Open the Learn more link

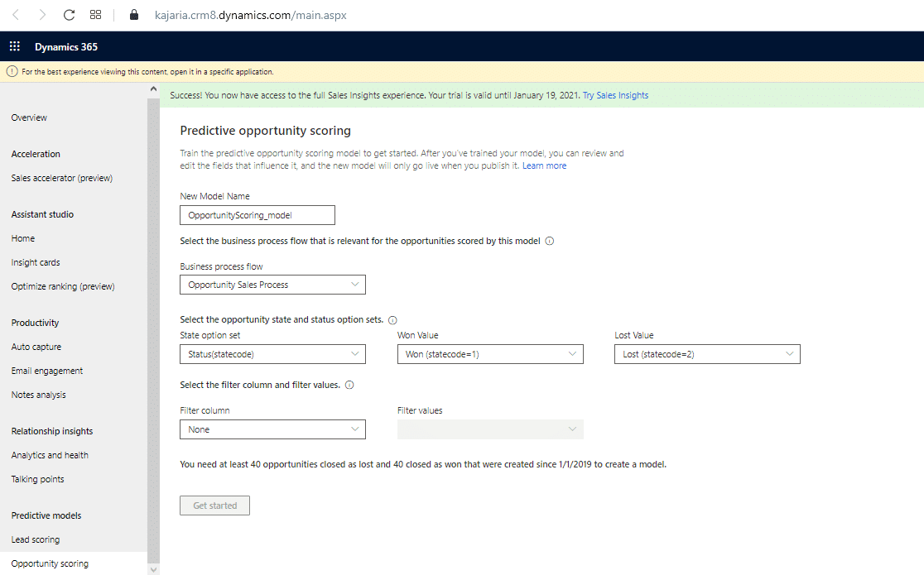545,166
